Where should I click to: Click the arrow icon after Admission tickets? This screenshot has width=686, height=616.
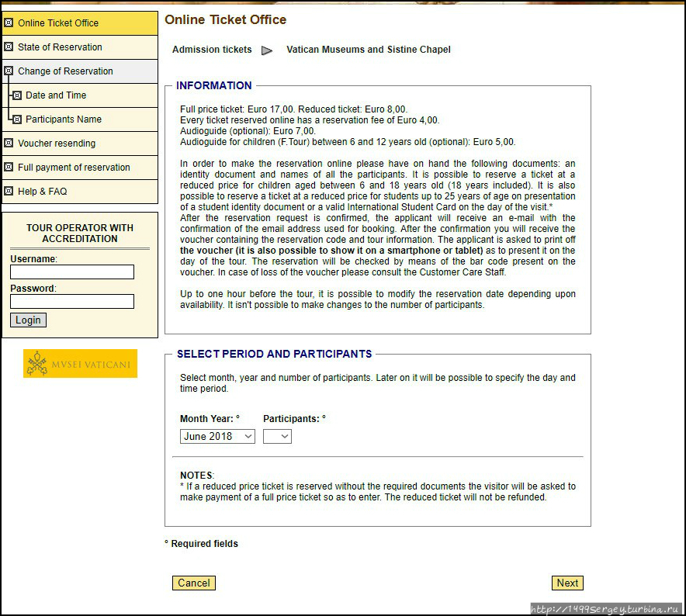267,50
